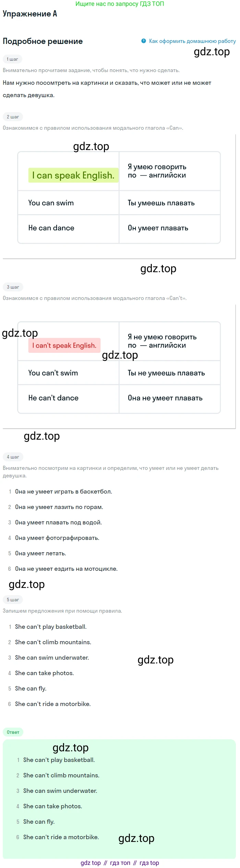The image size is (240, 868).
Task: Click the blue question mark help icon
Action: click(143, 41)
